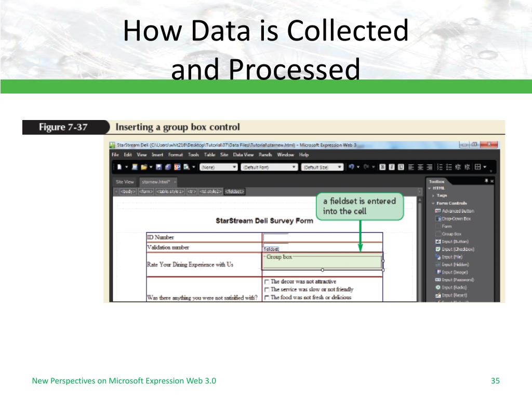The image size is (532, 399).
Task: Click the <td.style2> tag selector
Action: coord(211,192)
